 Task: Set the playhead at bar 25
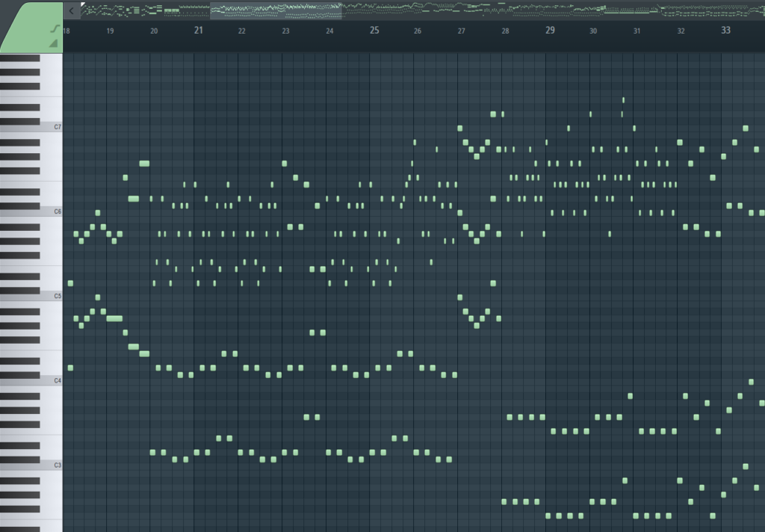(x=374, y=31)
